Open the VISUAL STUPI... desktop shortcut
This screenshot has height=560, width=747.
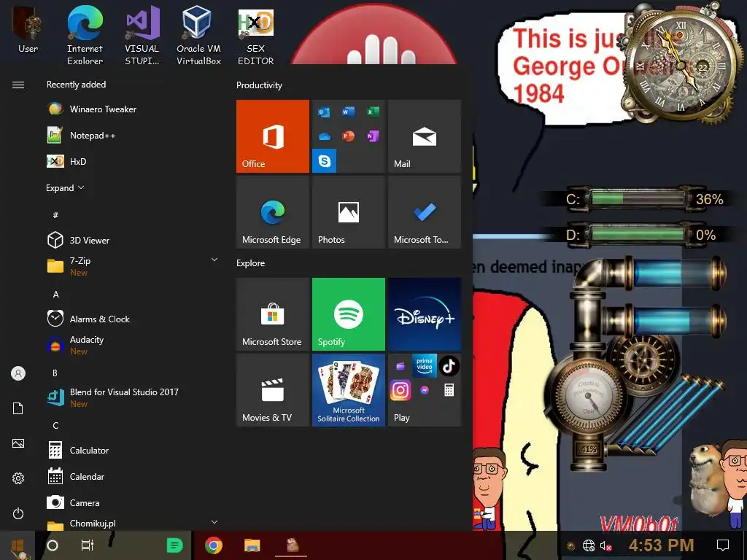click(x=142, y=35)
